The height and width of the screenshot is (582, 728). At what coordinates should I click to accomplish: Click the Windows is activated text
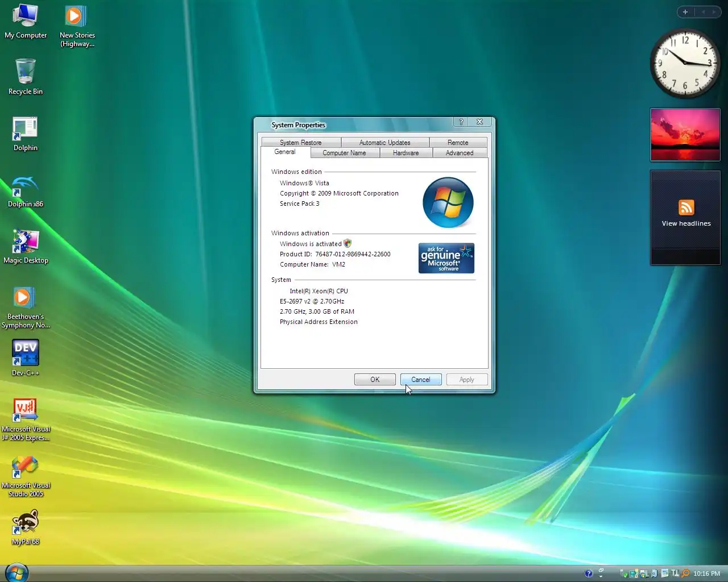(x=311, y=244)
